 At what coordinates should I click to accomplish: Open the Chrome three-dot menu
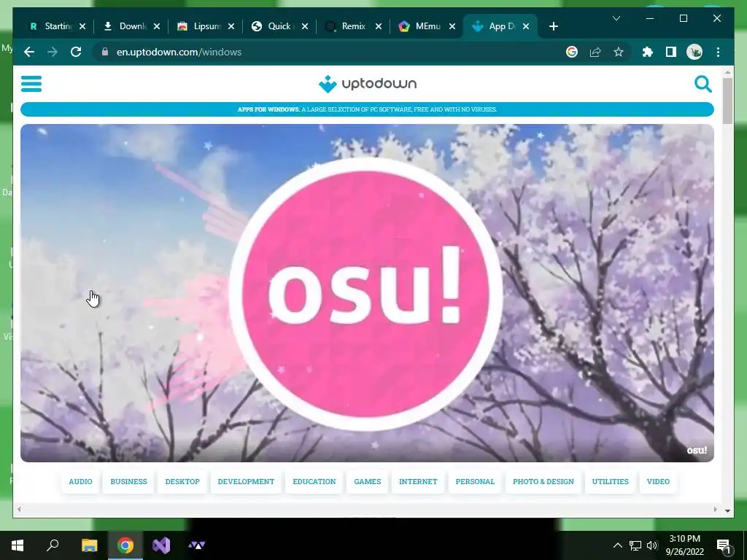coord(718,52)
